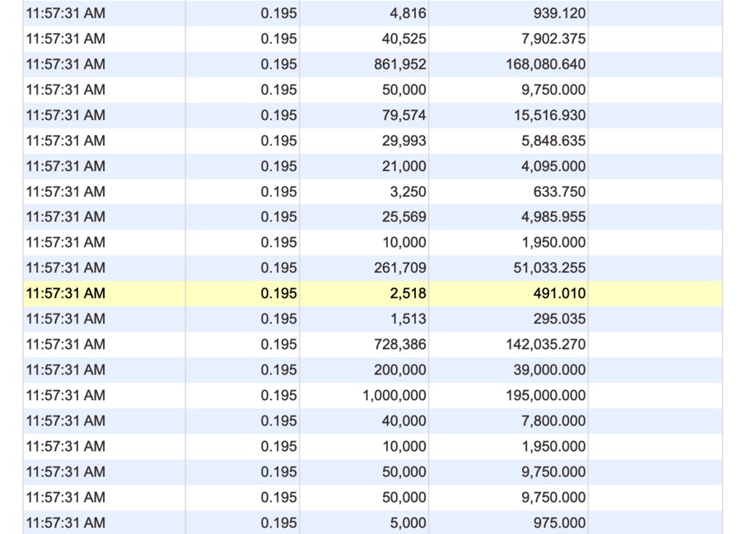Screen dimensions: 756x534
Task: Click the 7,800.000 value cell
Action: 553,421
